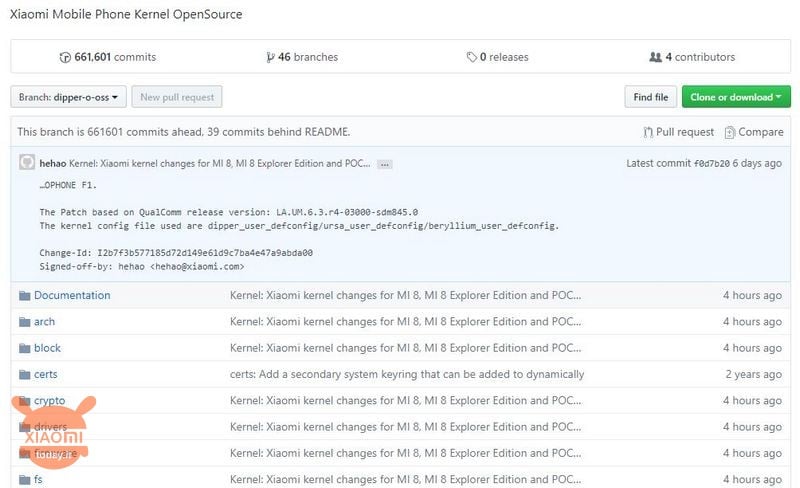The width and height of the screenshot is (800, 488).
Task: Click the '2 years ago' timestamp for certs
Action: [754, 374]
